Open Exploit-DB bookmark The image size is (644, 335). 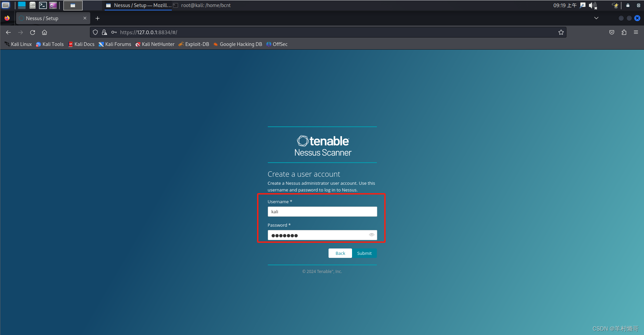(x=194, y=44)
